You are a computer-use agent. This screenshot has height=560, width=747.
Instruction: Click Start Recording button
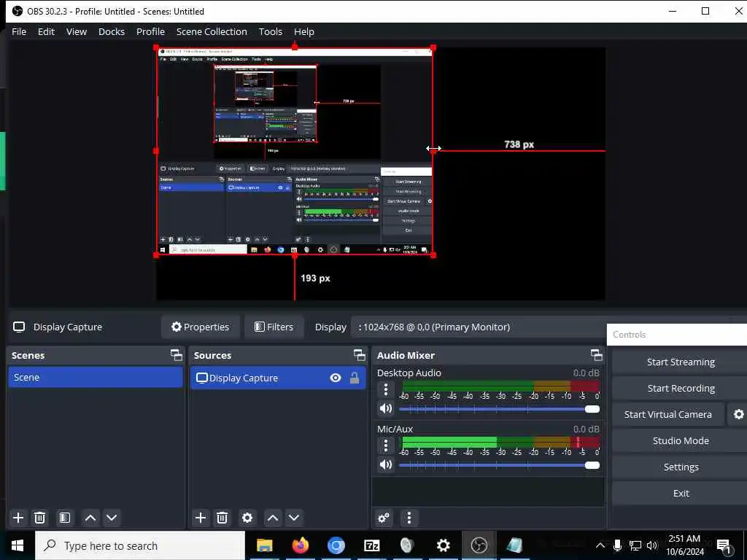click(x=681, y=388)
